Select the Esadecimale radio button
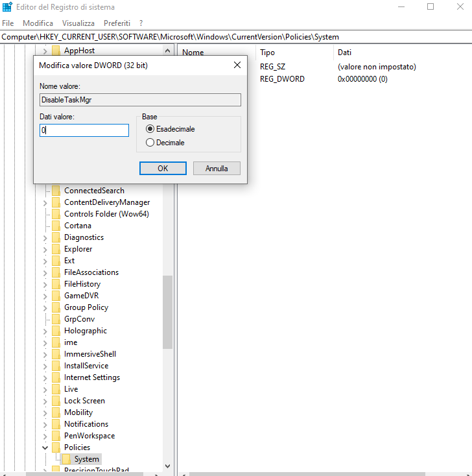 [x=150, y=129]
